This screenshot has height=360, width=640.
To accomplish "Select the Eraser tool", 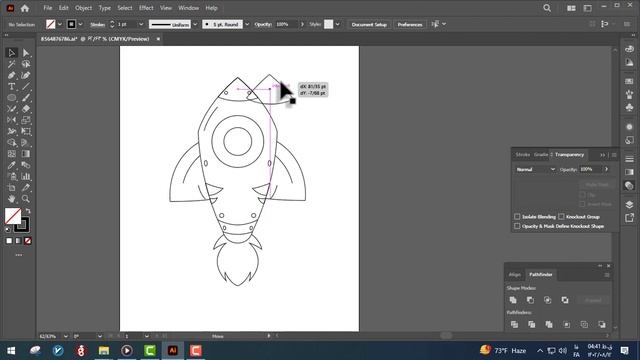I will click(26, 109).
